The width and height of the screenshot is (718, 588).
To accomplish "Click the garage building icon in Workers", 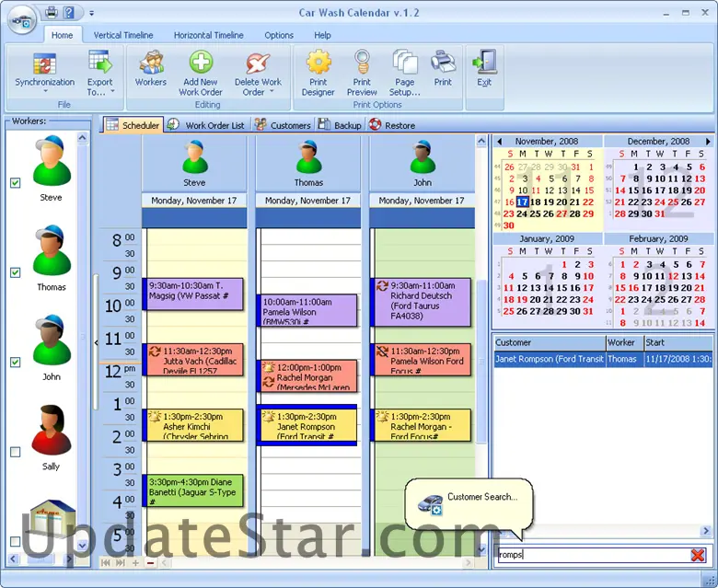I will click(52, 517).
